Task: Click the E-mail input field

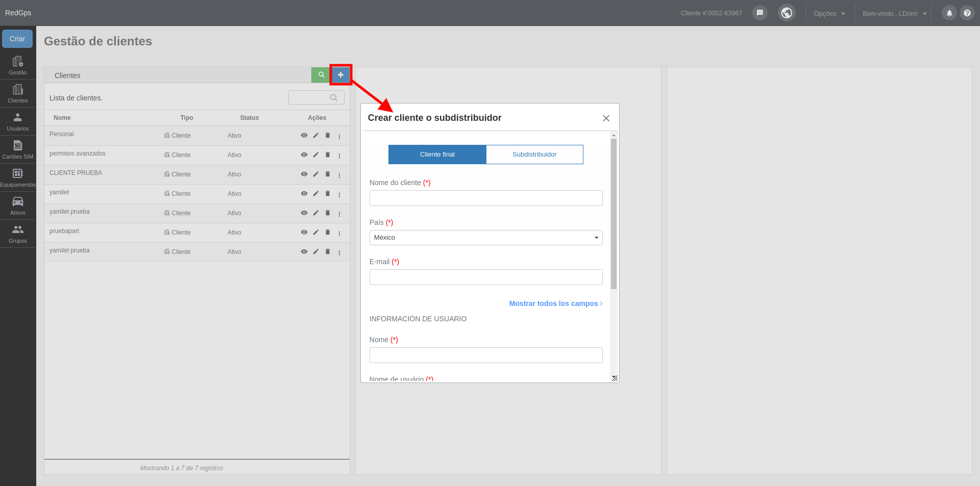Action: click(486, 277)
